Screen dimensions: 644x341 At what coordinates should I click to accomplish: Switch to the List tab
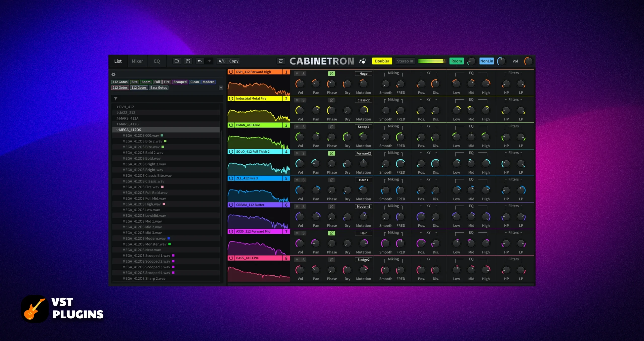pos(118,61)
